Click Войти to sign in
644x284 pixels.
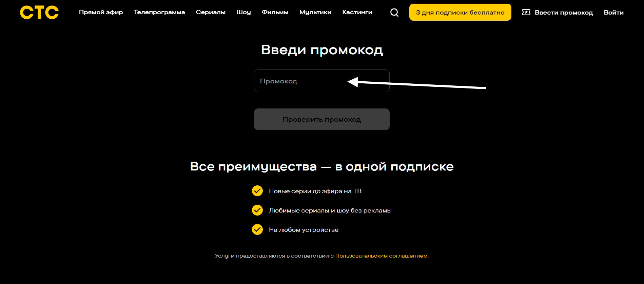click(613, 13)
